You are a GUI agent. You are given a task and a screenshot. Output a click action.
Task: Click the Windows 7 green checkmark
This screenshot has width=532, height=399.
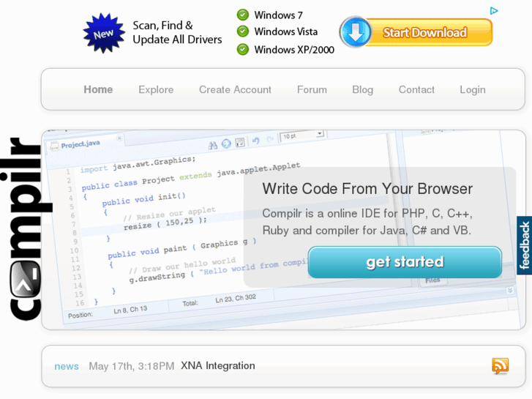[243, 15]
